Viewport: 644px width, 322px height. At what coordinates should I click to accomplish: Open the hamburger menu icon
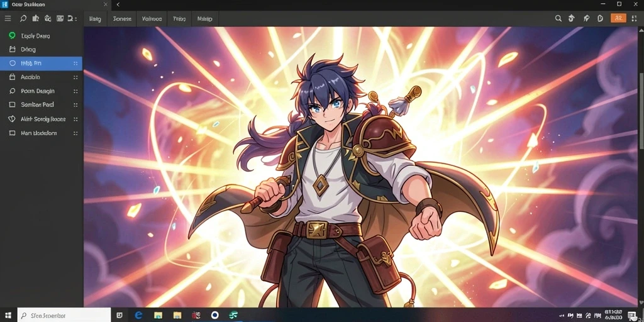[x=8, y=18]
